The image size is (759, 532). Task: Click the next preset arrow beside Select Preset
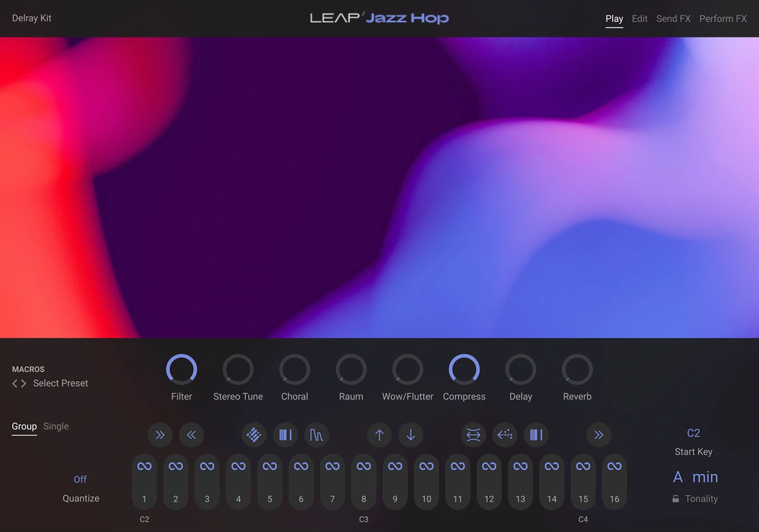[23, 383]
